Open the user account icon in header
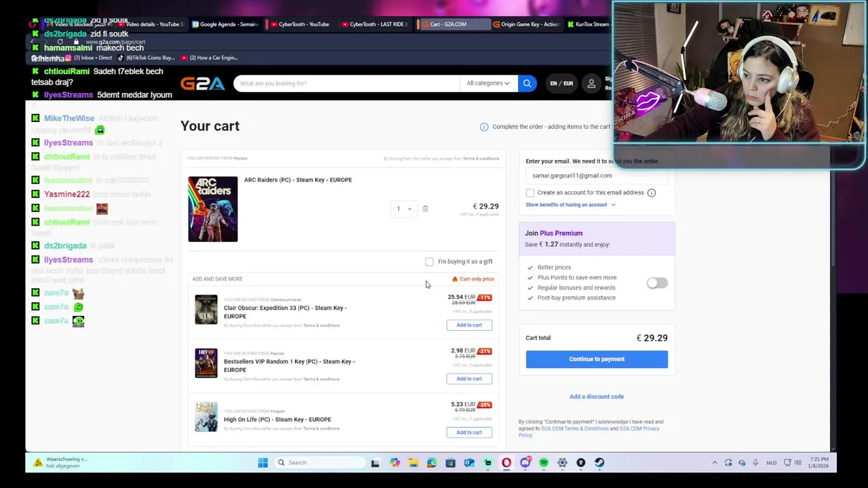This screenshot has width=868, height=488. pyautogui.click(x=591, y=83)
